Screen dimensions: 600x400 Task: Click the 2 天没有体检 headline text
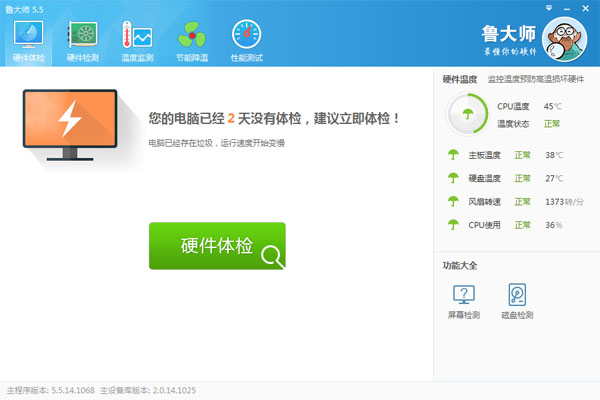pyautogui.click(x=274, y=118)
